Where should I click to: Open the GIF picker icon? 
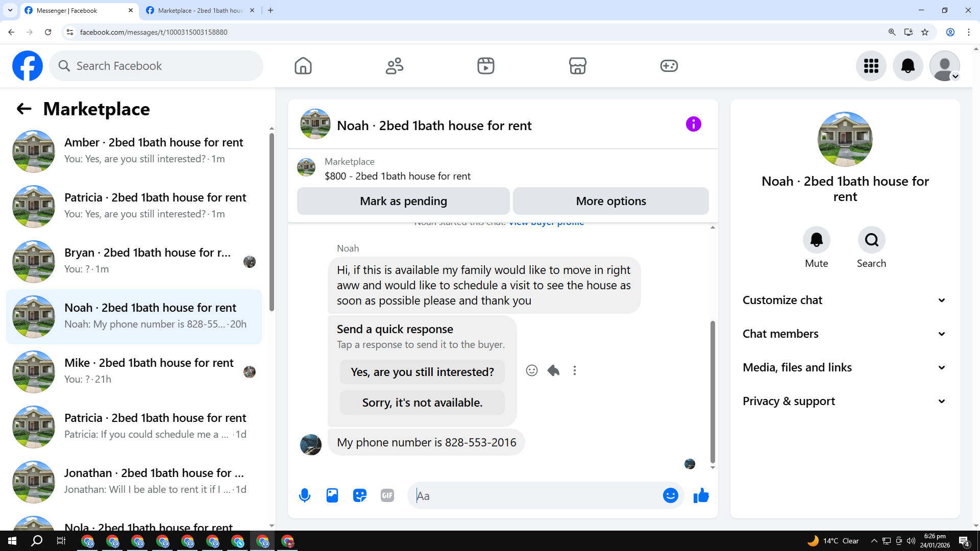click(x=387, y=495)
